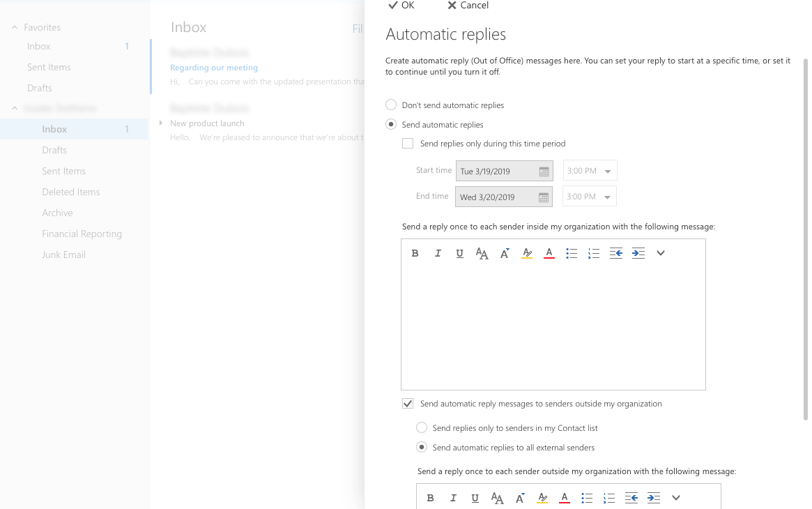The width and height of the screenshot is (812, 509).
Task: Click highlight color icon in internal toolbar
Action: pyautogui.click(x=527, y=253)
